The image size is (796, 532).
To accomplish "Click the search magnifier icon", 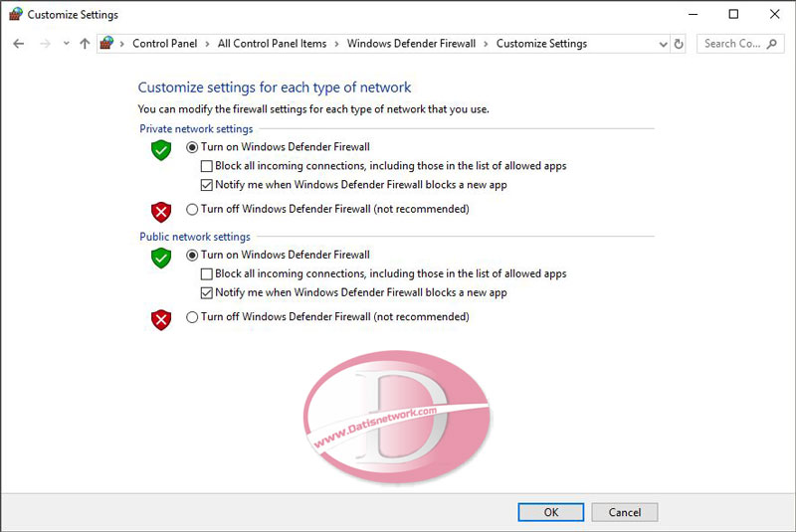I will 772,44.
